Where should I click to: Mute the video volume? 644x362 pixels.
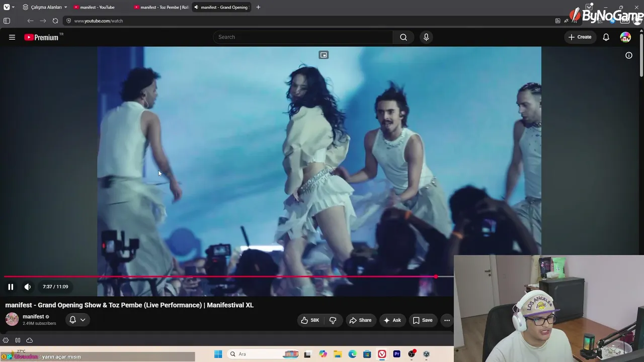click(x=28, y=287)
